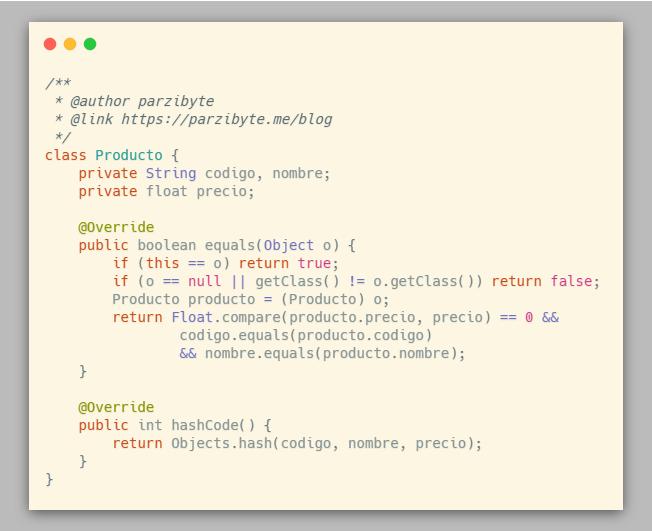Click the green maximize dot
This screenshot has width=652, height=531.
90,44
